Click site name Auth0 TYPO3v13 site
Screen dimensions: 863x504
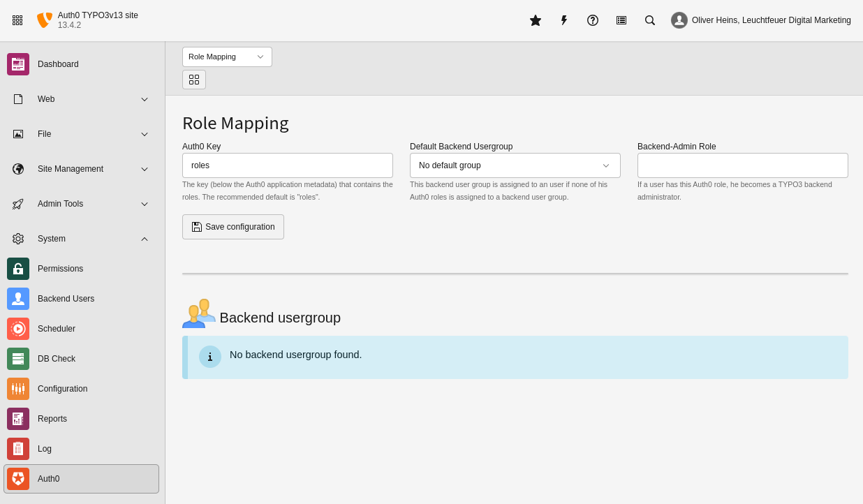pos(98,15)
